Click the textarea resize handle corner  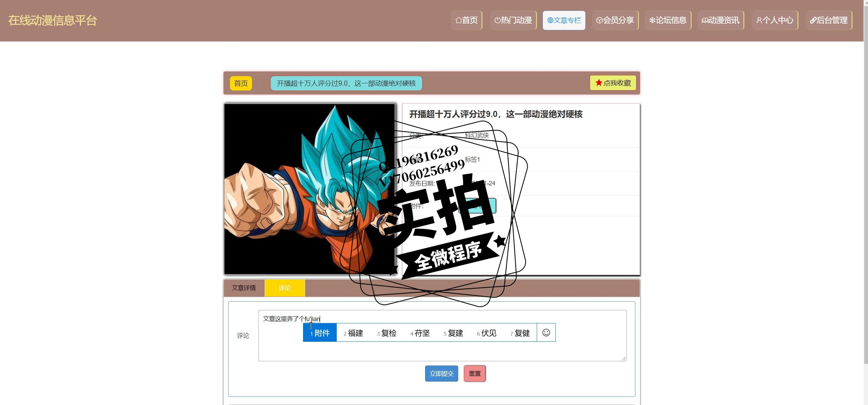(624, 358)
